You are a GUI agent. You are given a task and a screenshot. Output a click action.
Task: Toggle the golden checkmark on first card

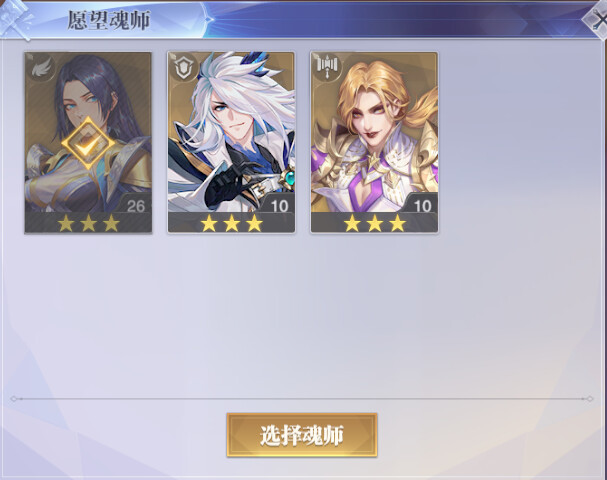[89, 144]
